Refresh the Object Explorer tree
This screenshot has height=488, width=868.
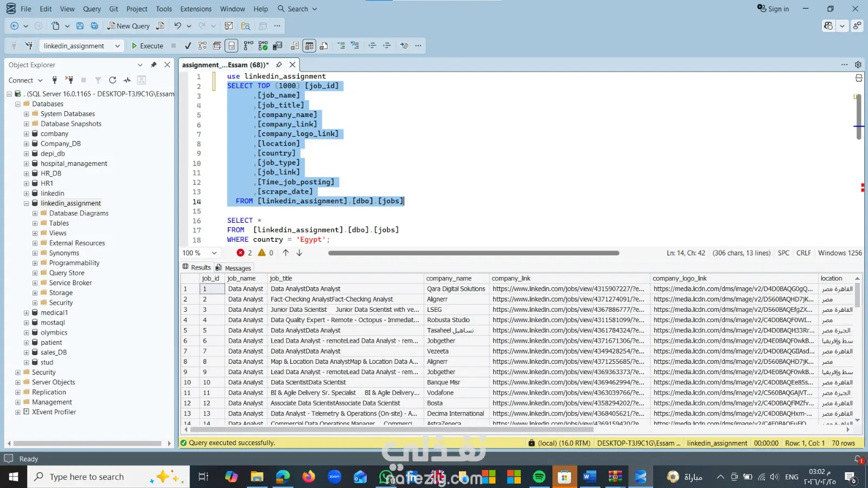pyautogui.click(x=112, y=80)
